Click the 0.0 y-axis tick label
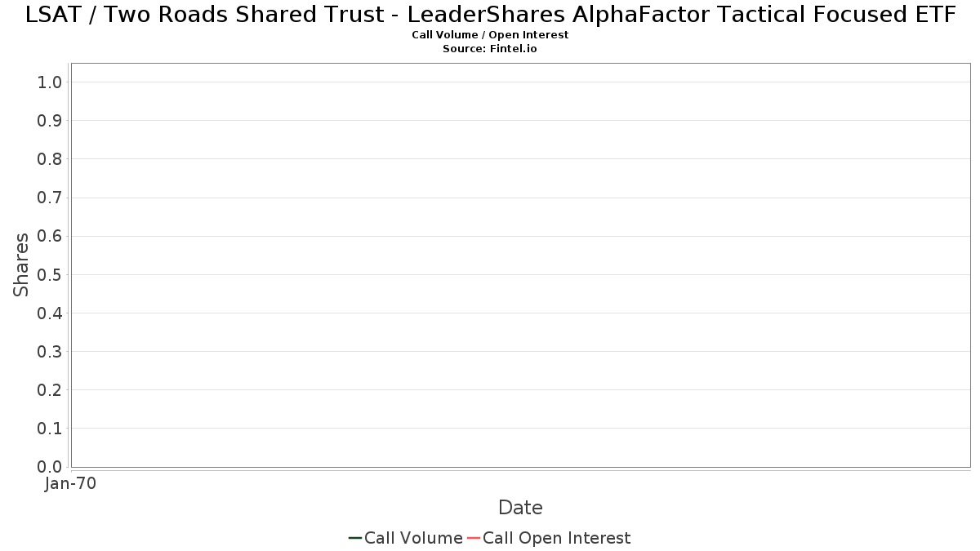 (50, 467)
